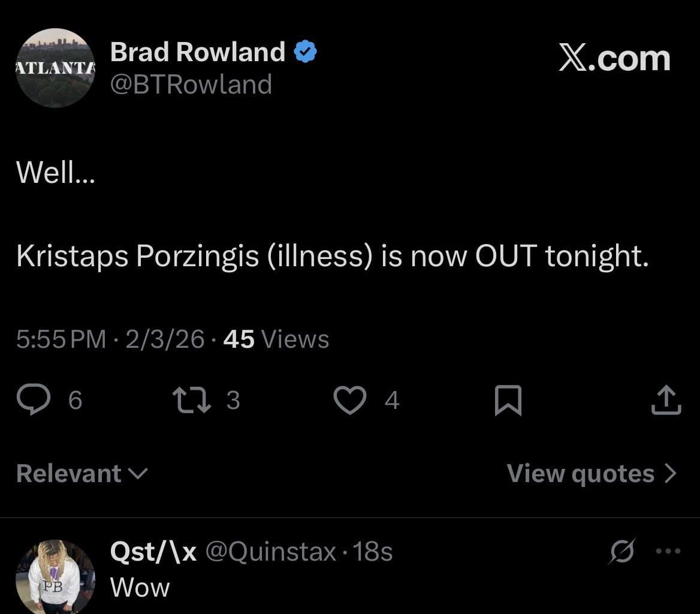Click Brad Rowland's display name

pos(198,51)
